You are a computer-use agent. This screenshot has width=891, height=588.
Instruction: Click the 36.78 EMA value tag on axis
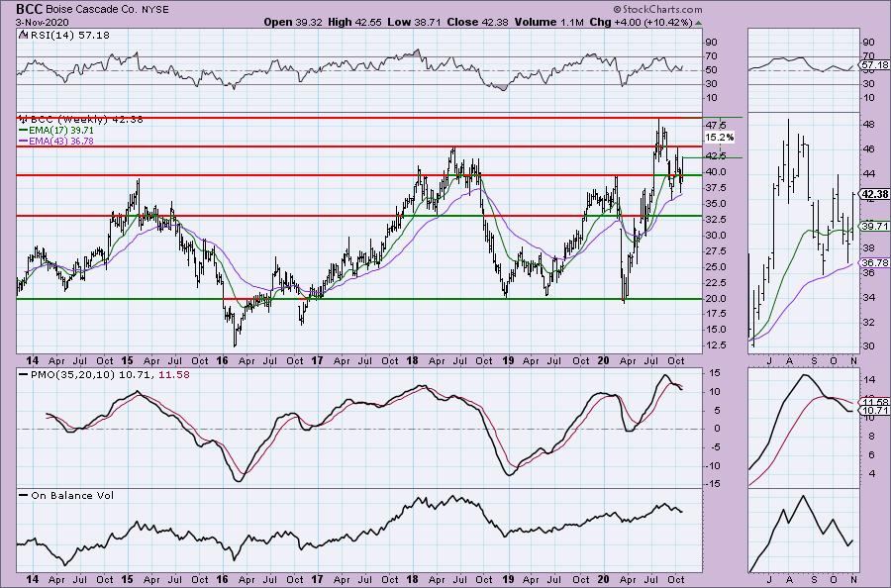click(874, 263)
